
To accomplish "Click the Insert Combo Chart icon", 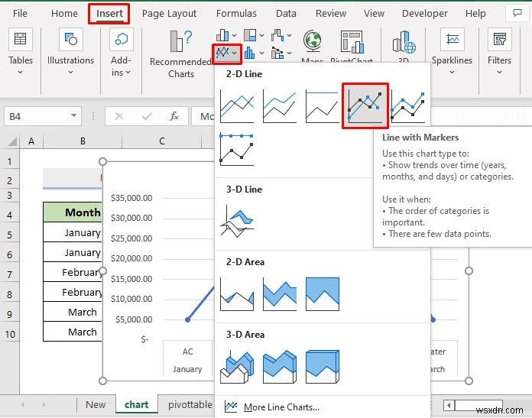I will [277, 53].
